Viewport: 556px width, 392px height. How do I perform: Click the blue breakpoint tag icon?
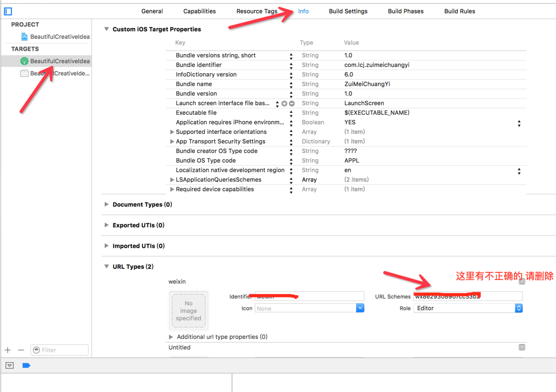(x=26, y=366)
